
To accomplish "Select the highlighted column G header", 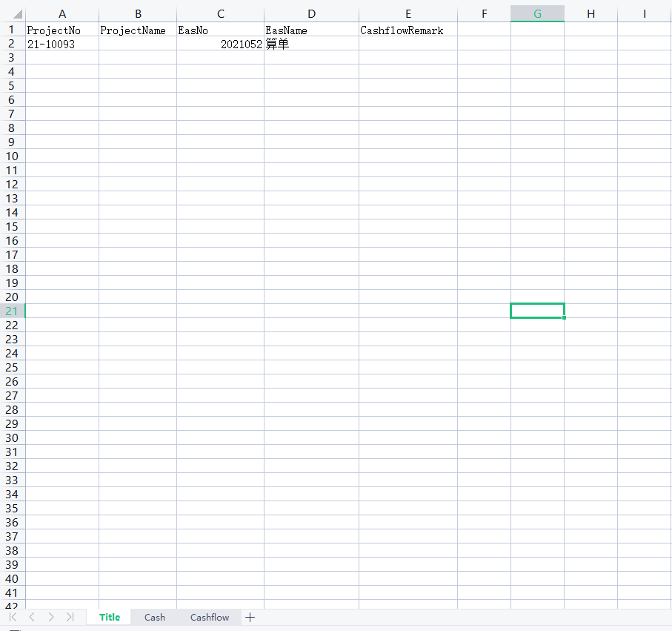I will 537,13.
